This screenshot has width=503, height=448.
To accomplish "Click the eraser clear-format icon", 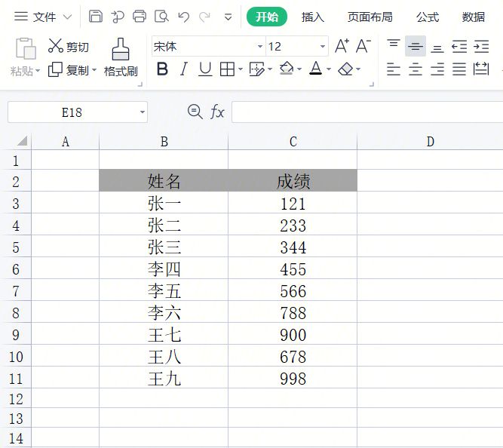I will 345,69.
